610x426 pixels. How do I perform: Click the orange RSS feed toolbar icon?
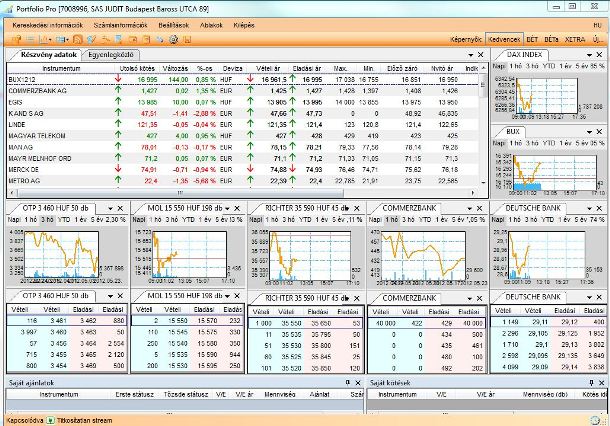[78, 39]
